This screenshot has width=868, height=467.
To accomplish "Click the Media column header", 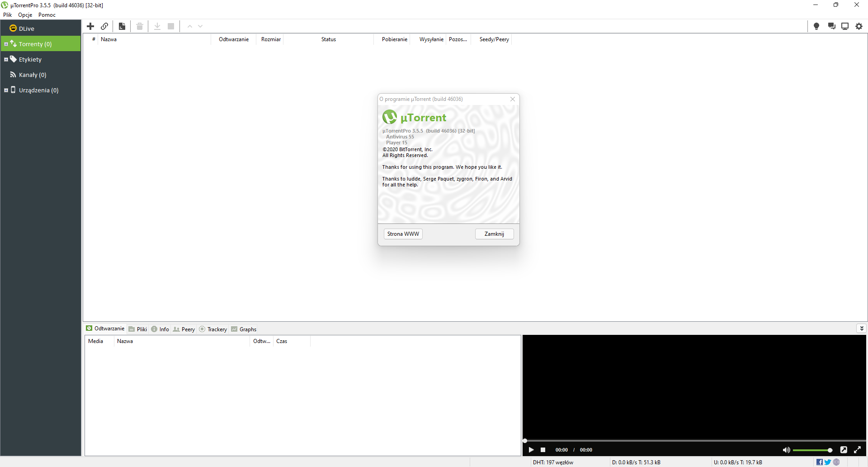I will (x=99, y=341).
